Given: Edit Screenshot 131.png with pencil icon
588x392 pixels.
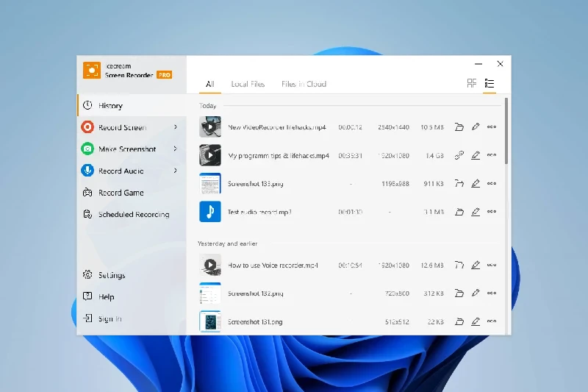Looking at the screenshot, I should point(476,321).
